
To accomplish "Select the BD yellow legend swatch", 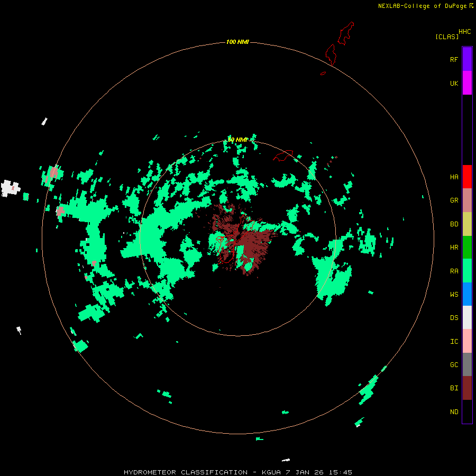I will coord(467,224).
